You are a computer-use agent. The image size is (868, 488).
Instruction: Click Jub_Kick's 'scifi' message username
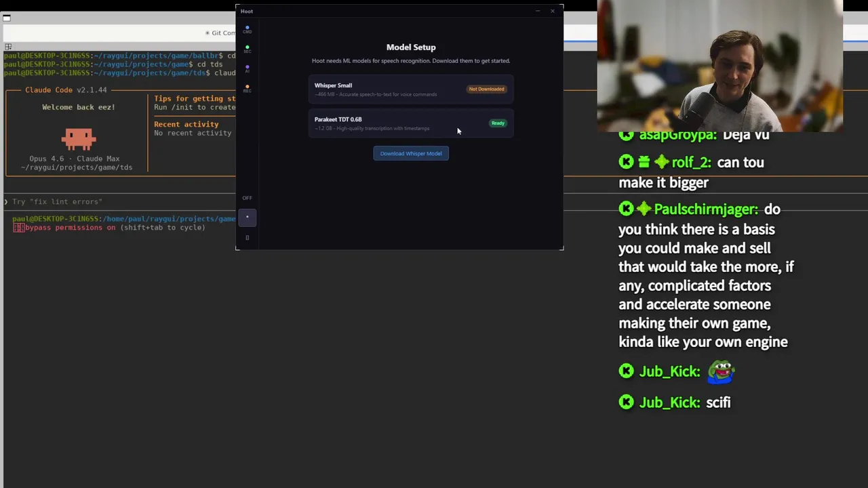pyautogui.click(x=669, y=403)
